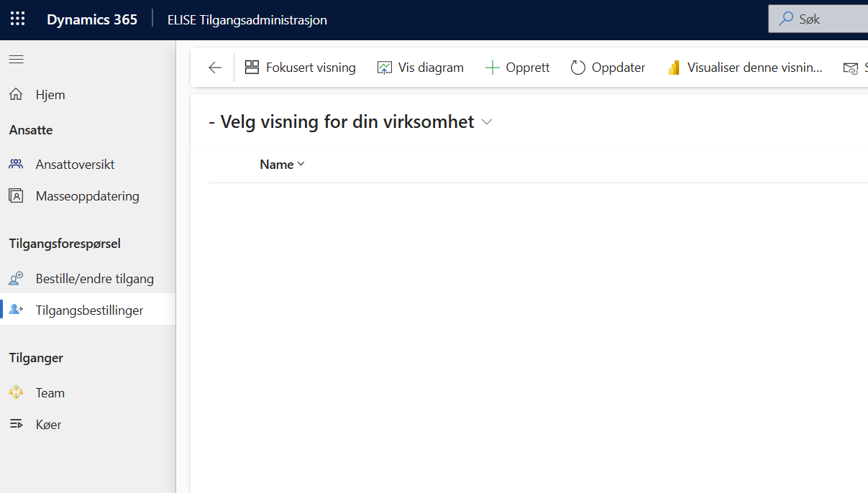Click ELISE Tilgangsadministrasjon app name
The width and height of the screenshot is (868, 493).
point(247,20)
